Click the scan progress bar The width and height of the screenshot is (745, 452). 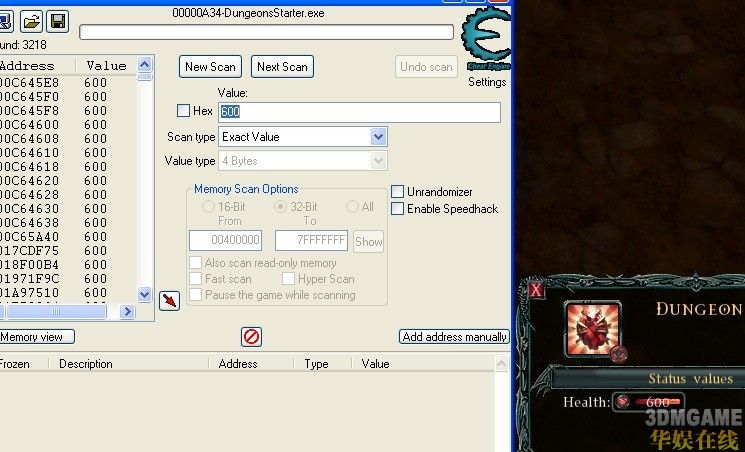[x=266, y=32]
